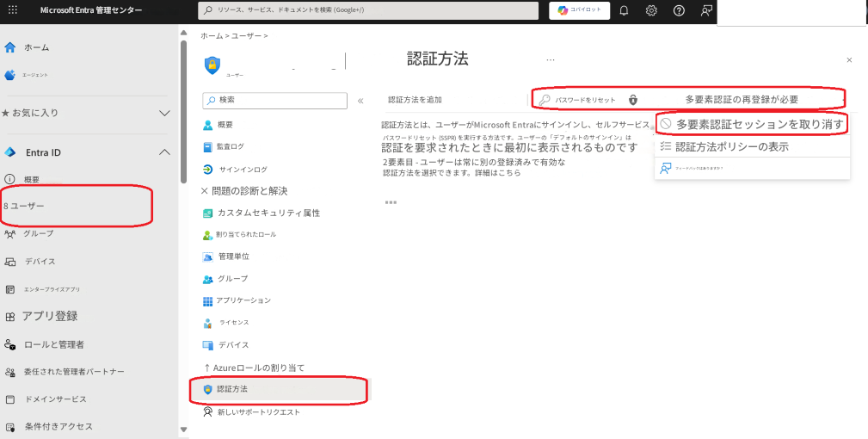Click 多要素認証の再登録が必要
868x439 pixels.
coord(742,100)
